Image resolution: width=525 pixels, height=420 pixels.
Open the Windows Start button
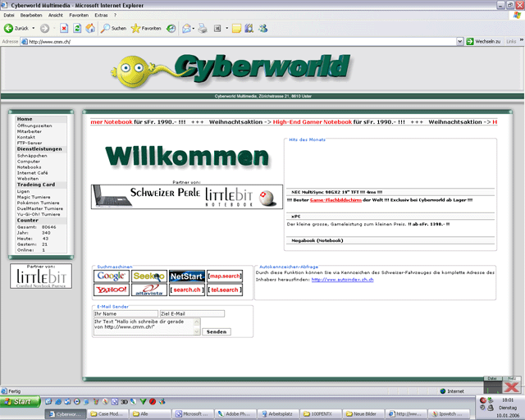[20, 402]
